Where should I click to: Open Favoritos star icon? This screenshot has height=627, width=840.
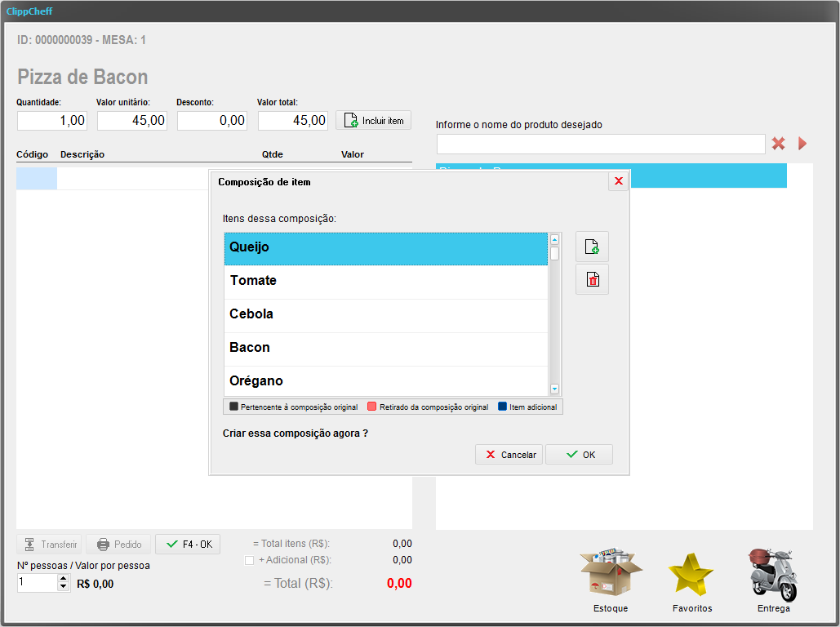(x=691, y=574)
